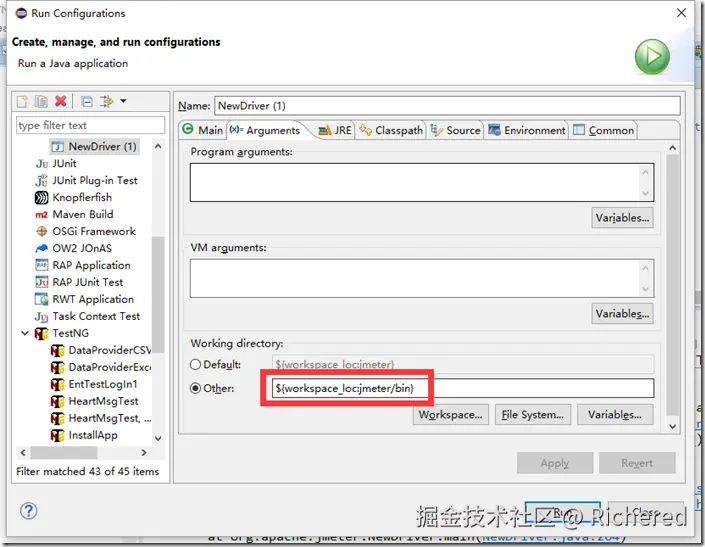Select the DataProviderExc TestNG configuration
Screen dimensions: 705x547
(110, 367)
